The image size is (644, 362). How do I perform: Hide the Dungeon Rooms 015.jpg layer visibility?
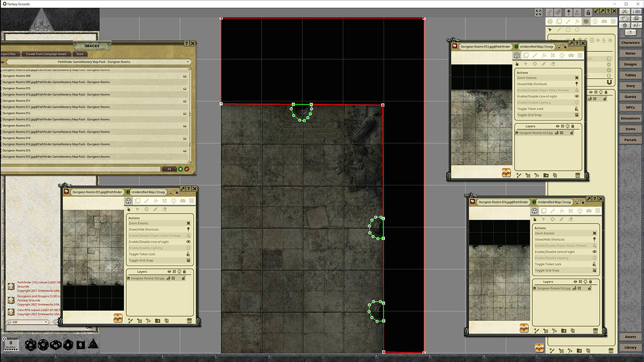coord(169,279)
